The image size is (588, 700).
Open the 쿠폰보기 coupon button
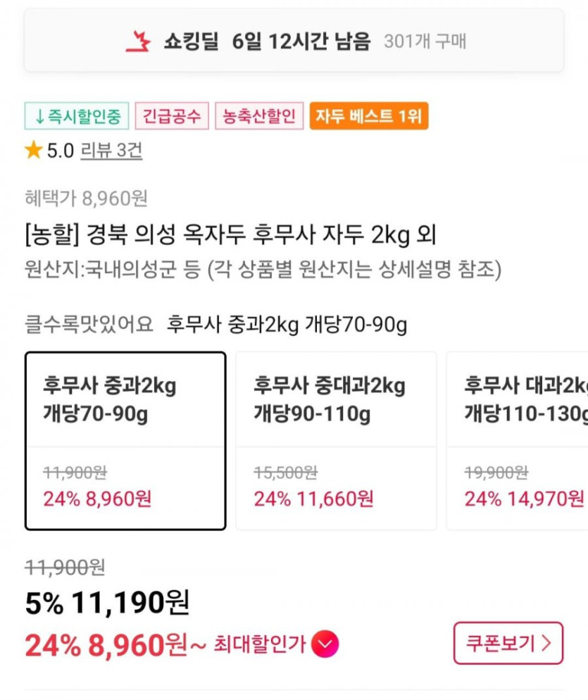tap(508, 643)
